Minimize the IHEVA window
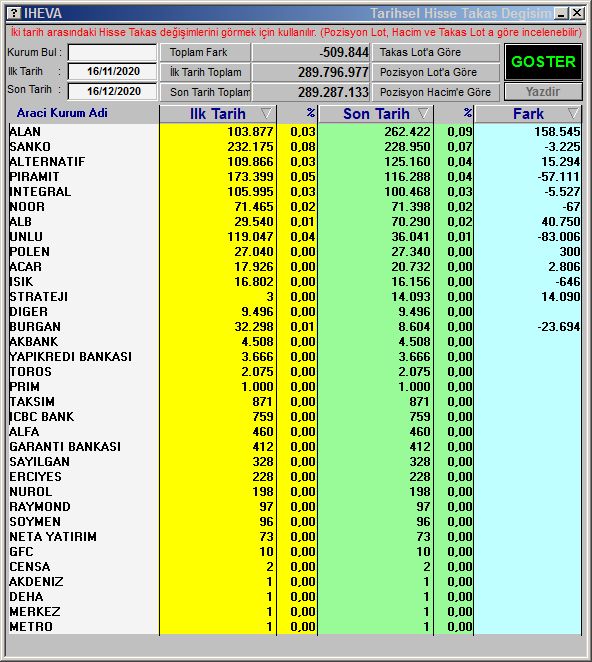Image resolution: width=592 pixels, height=662 pixels. coord(561,14)
